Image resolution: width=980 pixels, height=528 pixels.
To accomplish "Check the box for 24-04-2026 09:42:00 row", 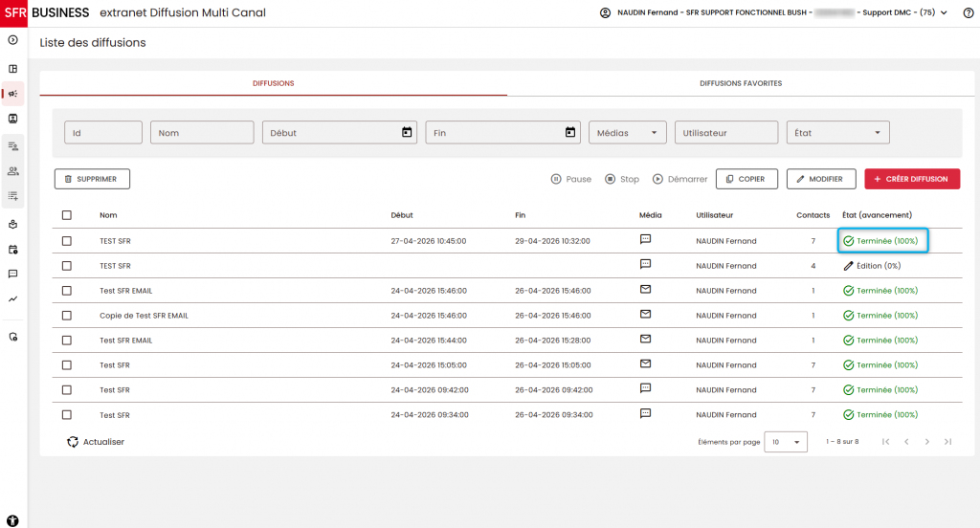I will (x=67, y=390).
